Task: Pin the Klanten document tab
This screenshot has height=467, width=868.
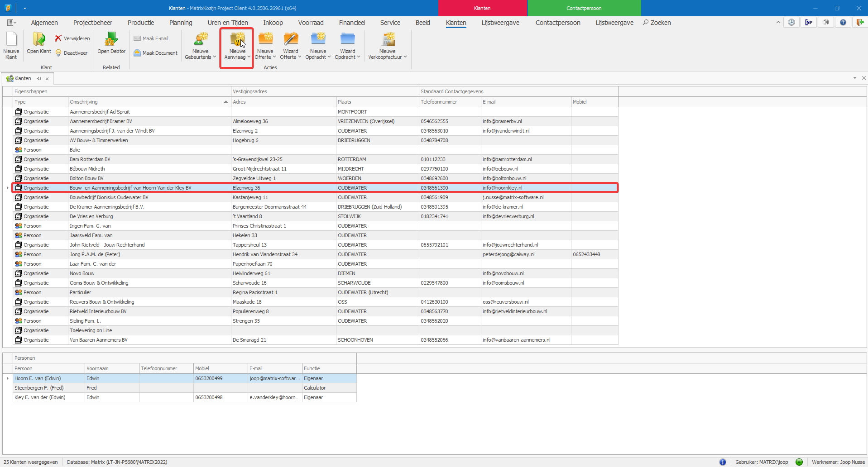Action: pyautogui.click(x=39, y=78)
